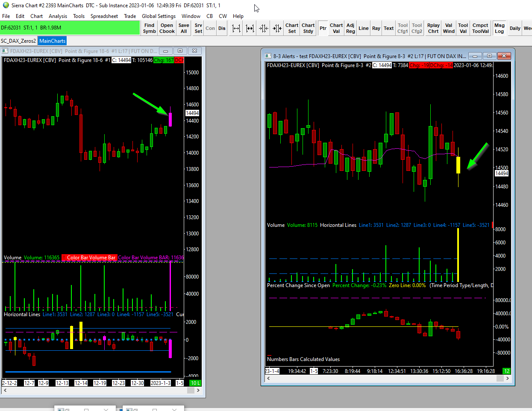Click the Dis disconnect button

222,28
